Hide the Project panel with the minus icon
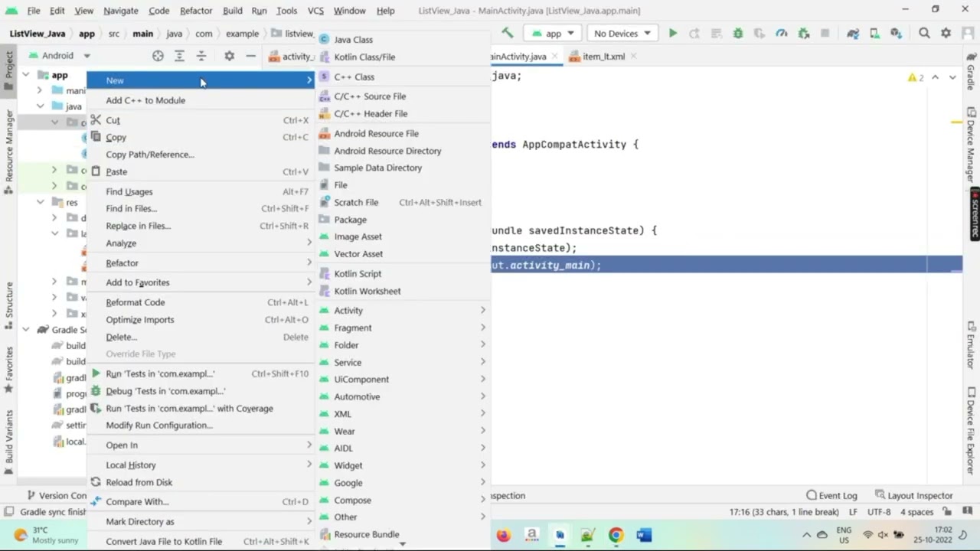The height and width of the screenshot is (551, 980). 250,56
